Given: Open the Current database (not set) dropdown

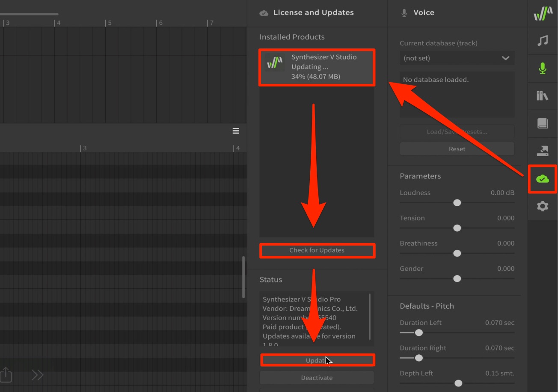Looking at the screenshot, I should [x=457, y=58].
